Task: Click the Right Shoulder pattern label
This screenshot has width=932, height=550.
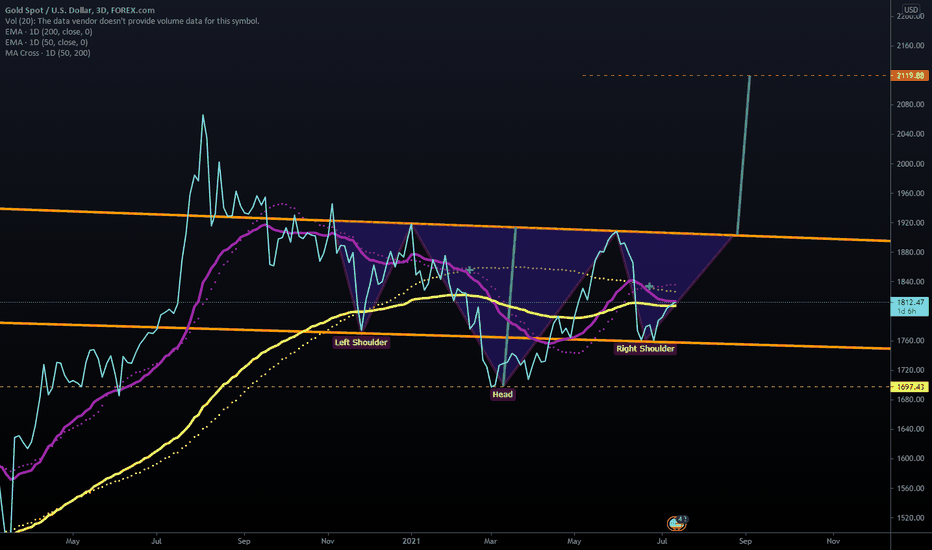Action: tap(645, 348)
